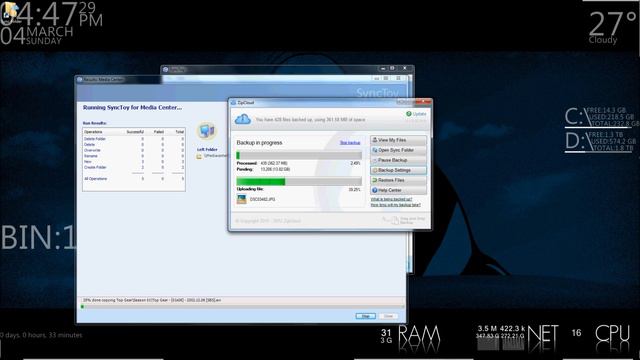Click the back SyncToy window title icon
Image resolution: width=640 pixels, height=360 pixels.
click(x=166, y=69)
